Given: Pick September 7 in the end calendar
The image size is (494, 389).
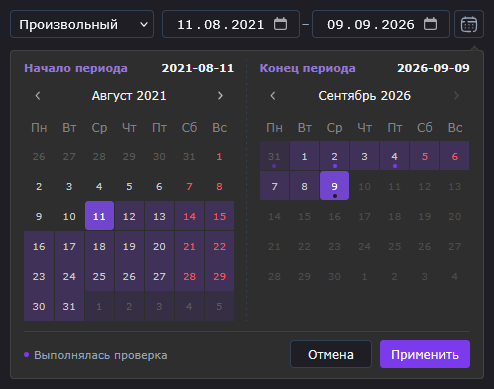Looking at the screenshot, I should point(274,186).
